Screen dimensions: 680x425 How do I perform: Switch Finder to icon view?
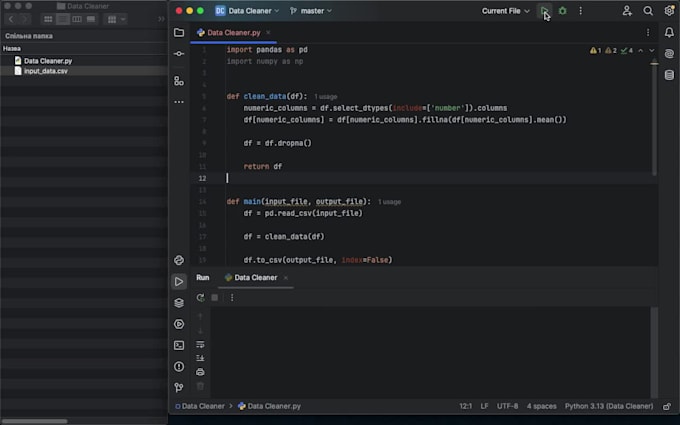point(48,19)
